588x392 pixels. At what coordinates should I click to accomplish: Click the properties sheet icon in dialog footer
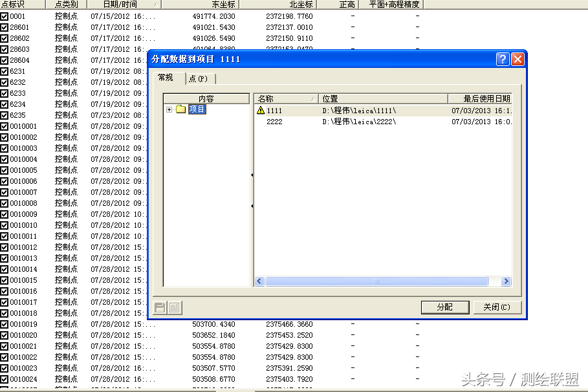(174, 307)
